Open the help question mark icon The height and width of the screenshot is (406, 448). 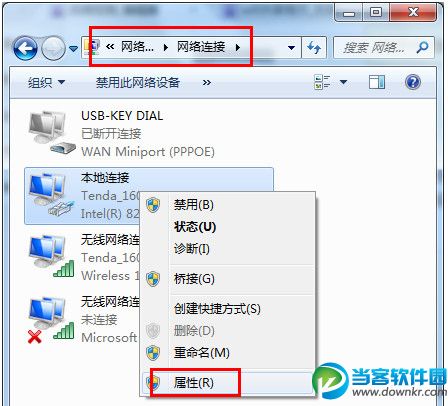(x=413, y=82)
